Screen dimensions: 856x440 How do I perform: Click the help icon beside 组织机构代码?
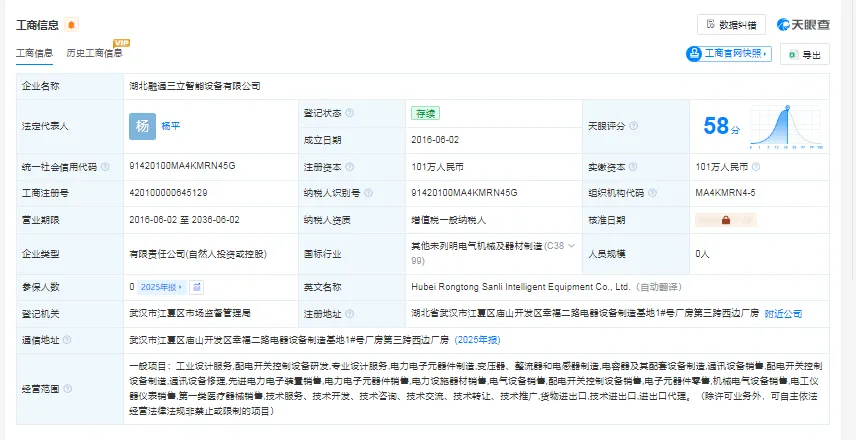coord(652,193)
